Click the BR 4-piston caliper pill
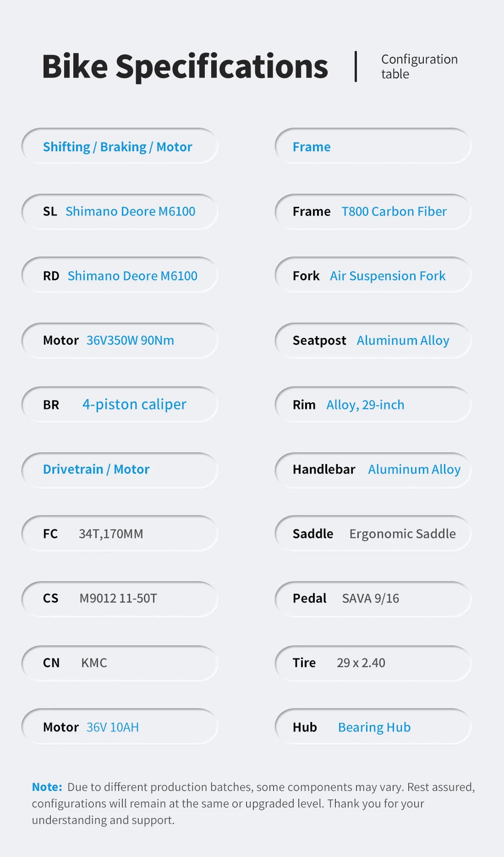504x857 pixels. (120, 404)
